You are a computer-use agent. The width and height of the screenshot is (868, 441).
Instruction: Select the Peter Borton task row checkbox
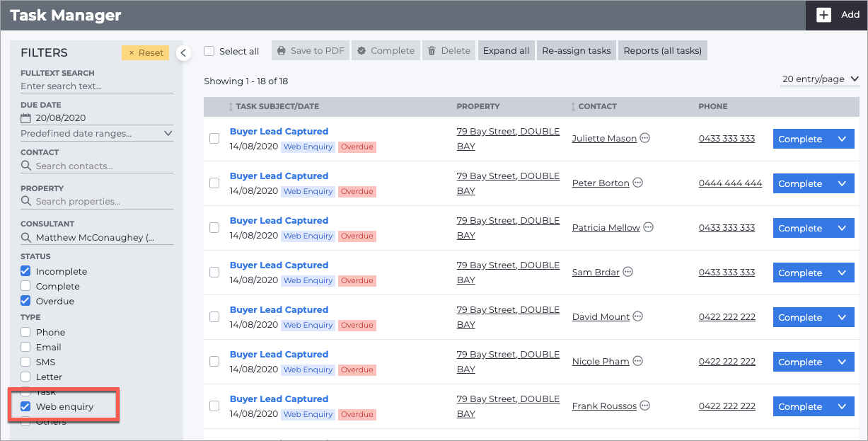(x=214, y=183)
